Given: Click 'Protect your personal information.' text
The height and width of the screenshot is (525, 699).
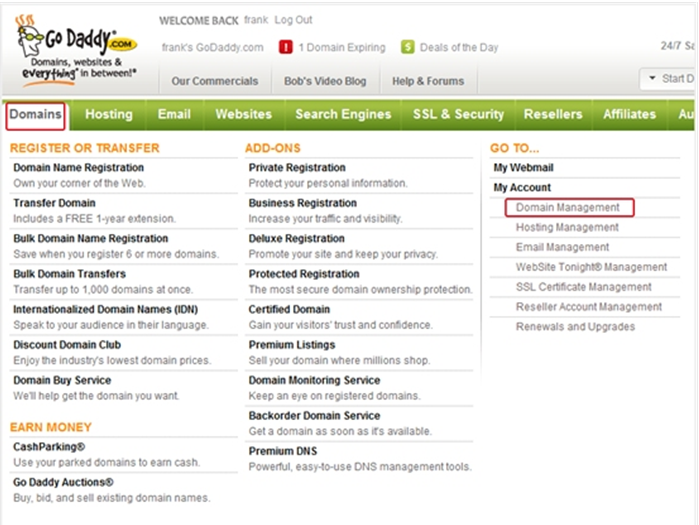Looking at the screenshot, I should tap(328, 183).
